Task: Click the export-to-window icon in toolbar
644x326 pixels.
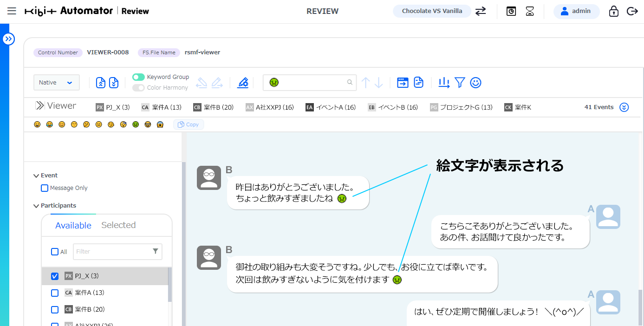Action: [403, 82]
